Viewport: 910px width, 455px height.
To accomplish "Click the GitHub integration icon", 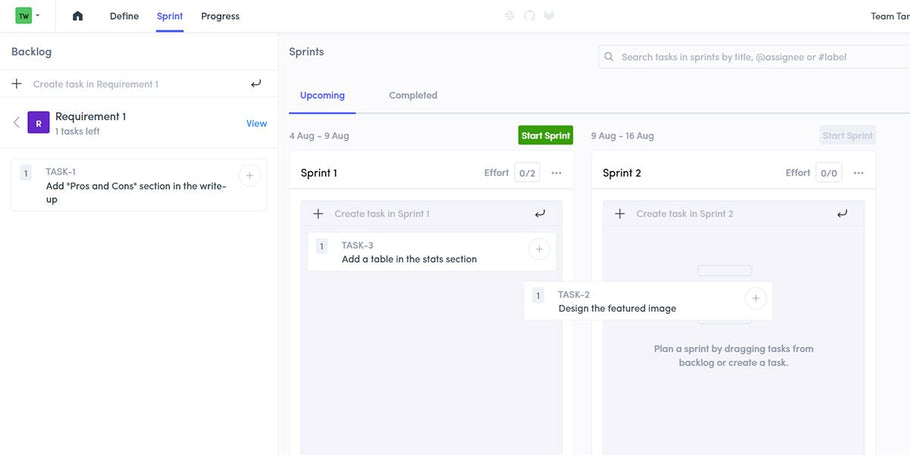I will tap(529, 16).
